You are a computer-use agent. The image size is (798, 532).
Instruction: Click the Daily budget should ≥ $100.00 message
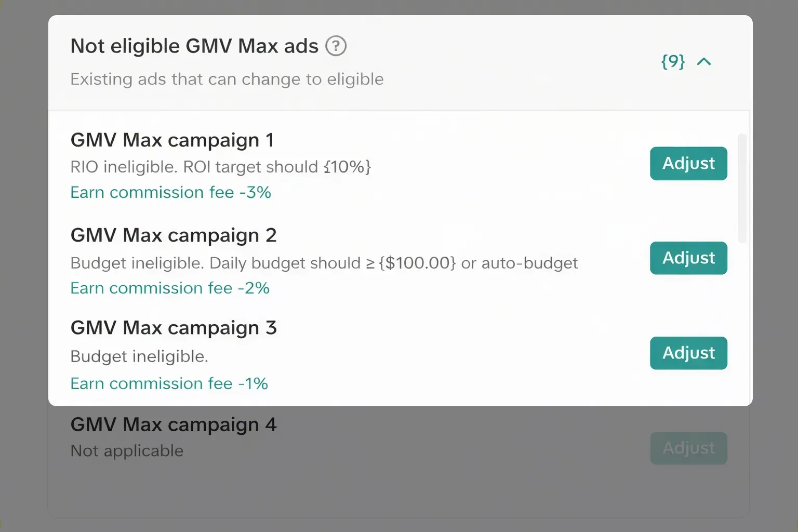click(324, 263)
